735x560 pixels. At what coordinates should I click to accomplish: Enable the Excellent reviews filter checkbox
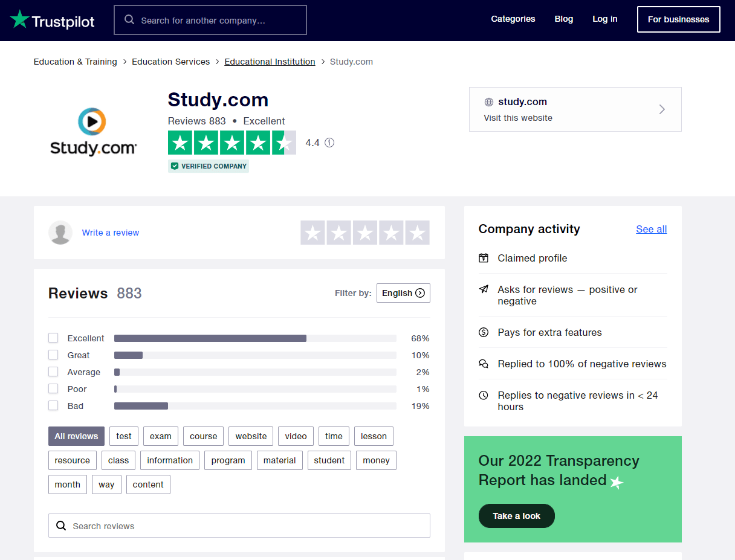(x=53, y=338)
